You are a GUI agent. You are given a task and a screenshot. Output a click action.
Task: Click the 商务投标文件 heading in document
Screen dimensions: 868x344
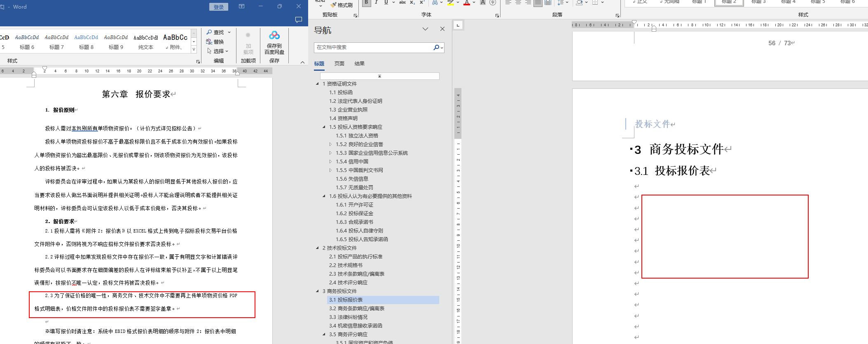tap(686, 149)
